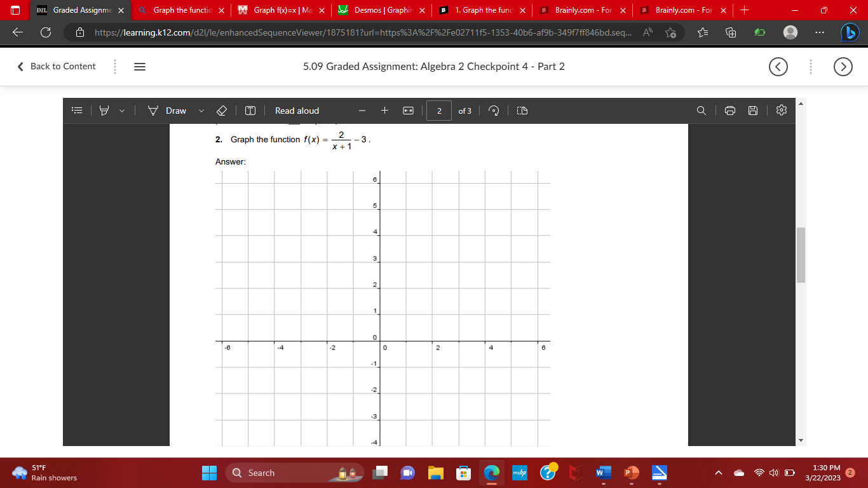Open the Draw tool dropdown
Viewport: 868px width, 488px height.
click(201, 111)
